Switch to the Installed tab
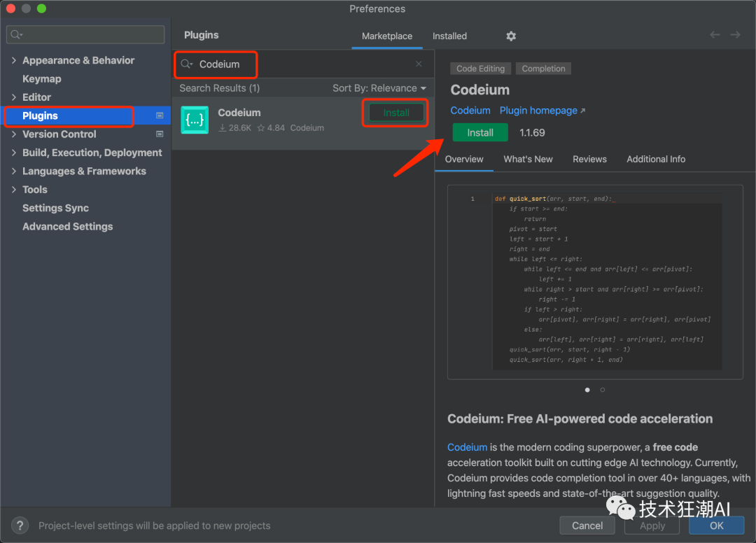The width and height of the screenshot is (756, 543). 449,36
